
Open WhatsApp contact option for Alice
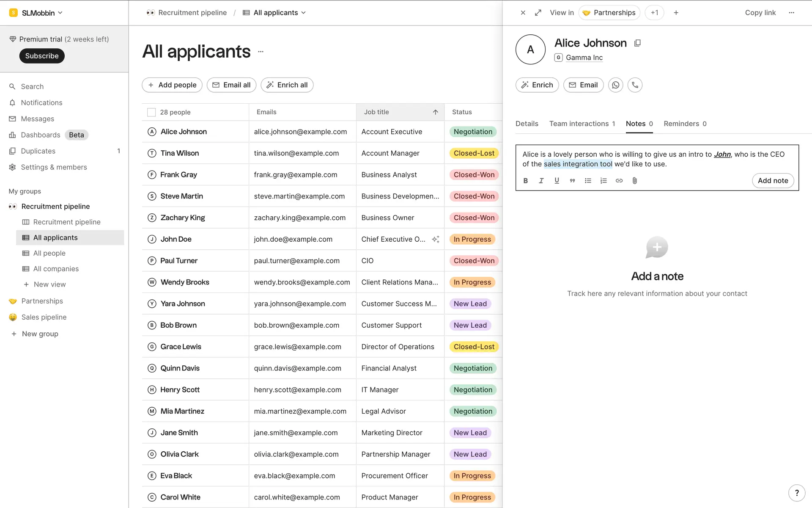click(615, 85)
